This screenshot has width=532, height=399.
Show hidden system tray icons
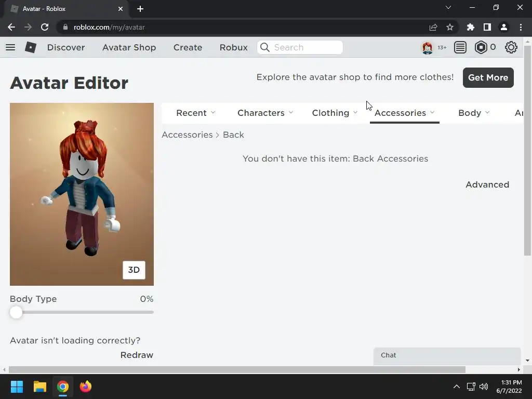click(457, 387)
